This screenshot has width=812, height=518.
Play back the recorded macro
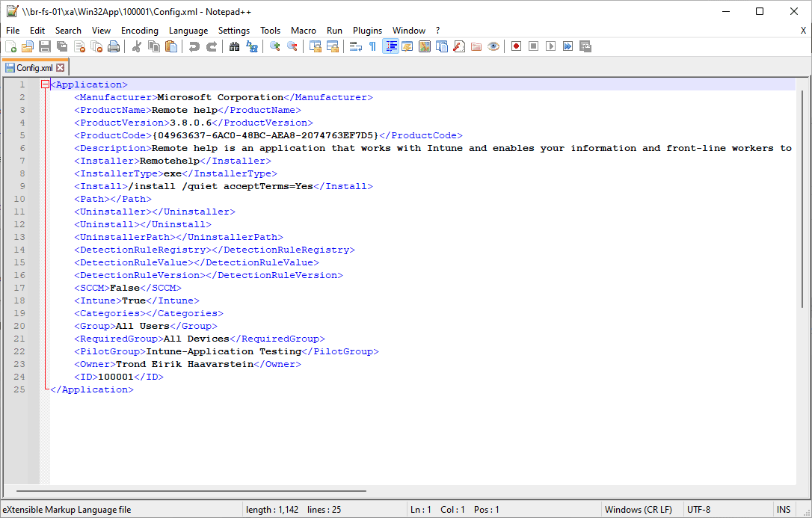551,46
